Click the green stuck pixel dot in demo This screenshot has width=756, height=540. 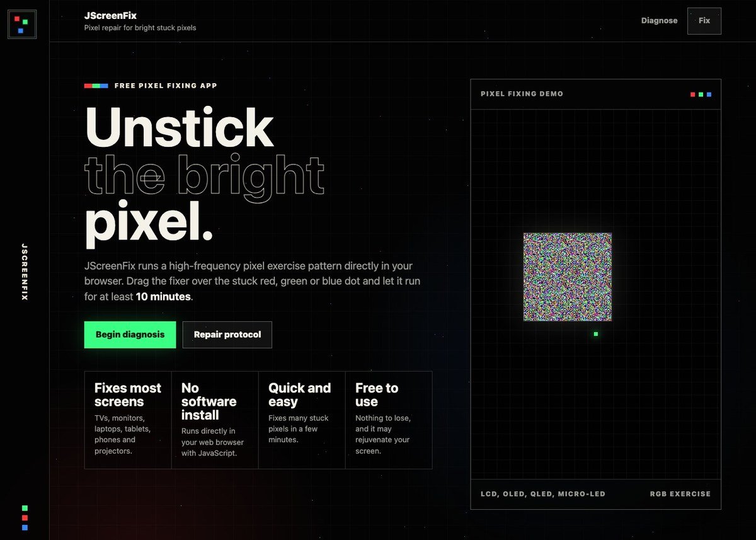point(596,334)
